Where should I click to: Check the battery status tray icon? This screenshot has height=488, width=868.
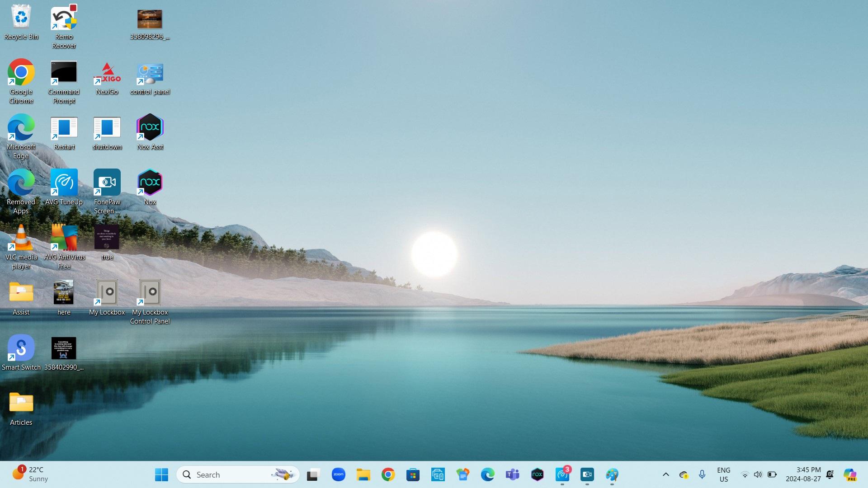point(772,475)
